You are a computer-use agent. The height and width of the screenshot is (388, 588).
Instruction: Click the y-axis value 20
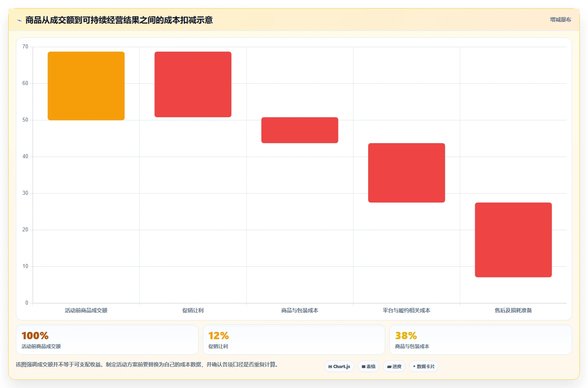[x=25, y=230]
